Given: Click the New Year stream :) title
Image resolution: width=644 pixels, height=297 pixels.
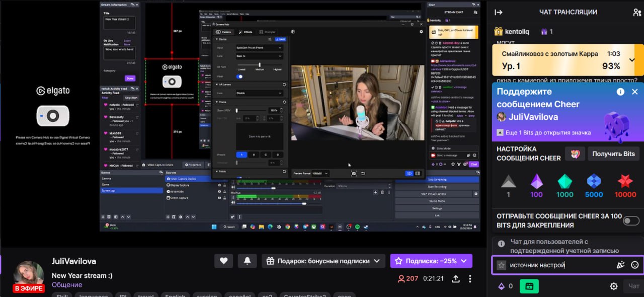Looking at the screenshot, I should pos(82,275).
